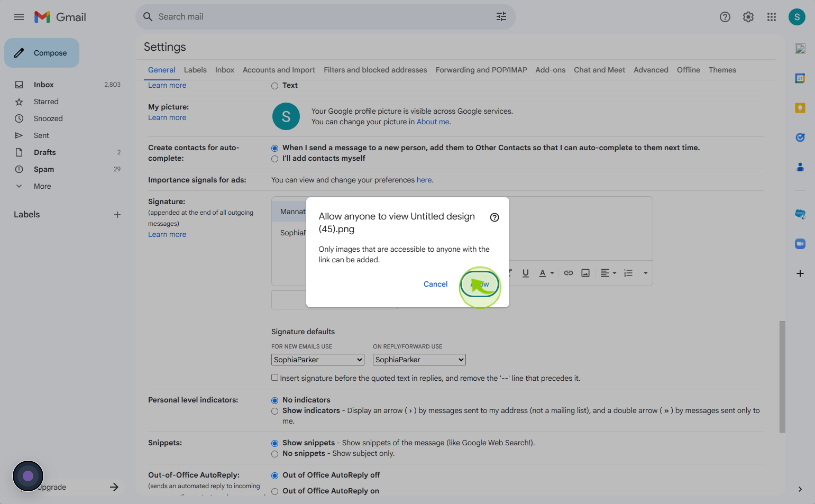This screenshot has height=504, width=815.
Task: Open Accounts and Import tab
Action: 279,70
